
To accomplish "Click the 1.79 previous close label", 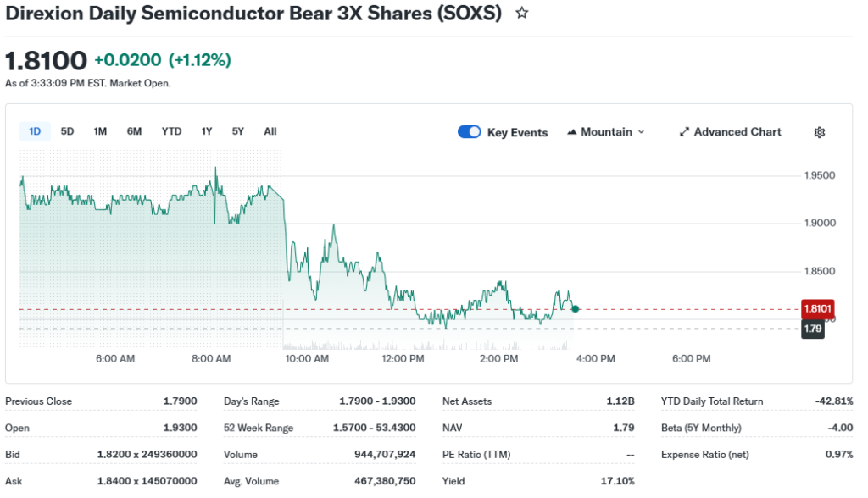I will (x=813, y=329).
